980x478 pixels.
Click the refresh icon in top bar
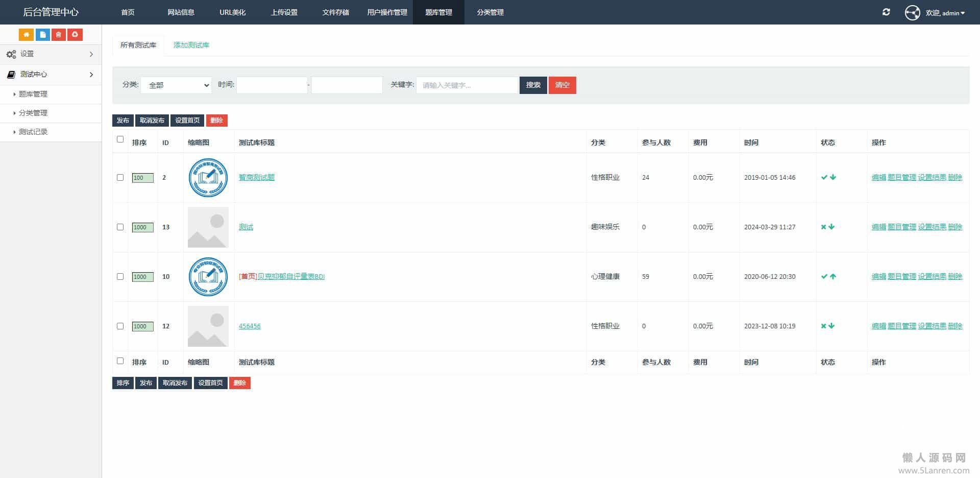tap(886, 12)
